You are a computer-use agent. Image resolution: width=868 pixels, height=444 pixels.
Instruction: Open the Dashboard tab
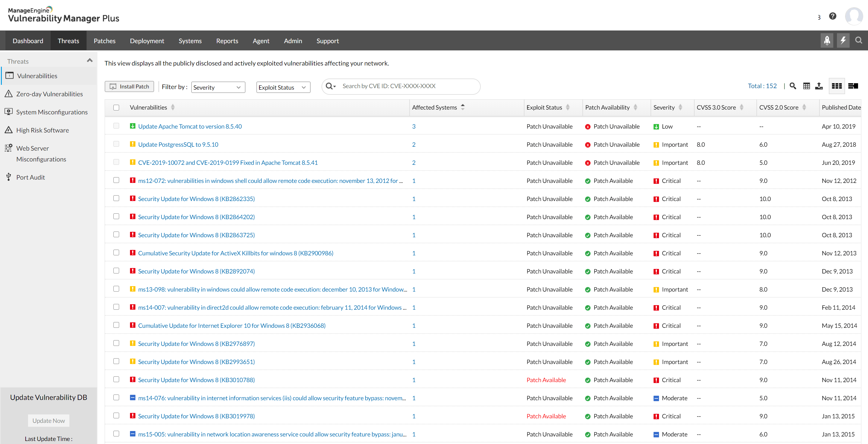pyautogui.click(x=28, y=41)
